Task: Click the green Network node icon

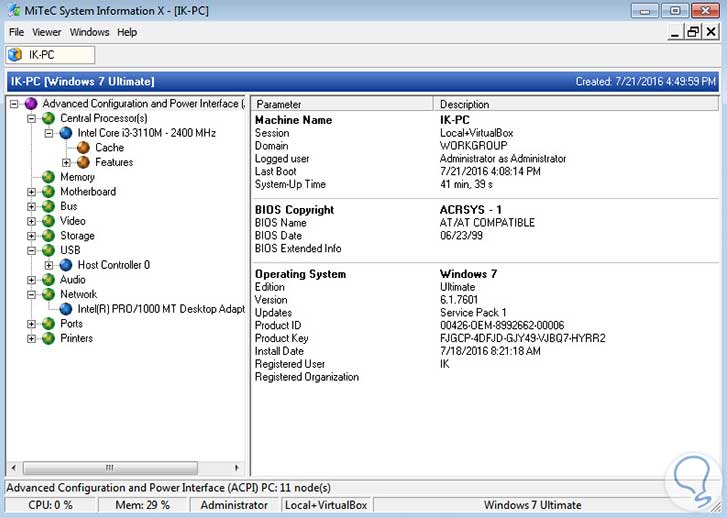Action: coord(48,294)
